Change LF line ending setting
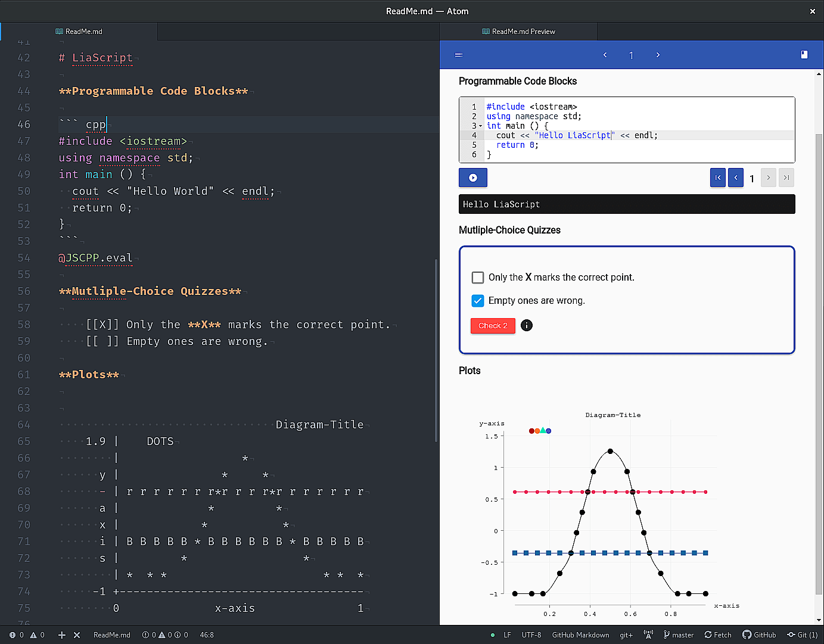The image size is (824, 644). coord(507,635)
